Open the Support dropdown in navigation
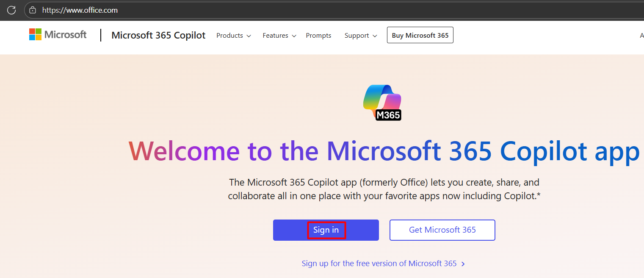The width and height of the screenshot is (644, 278). point(360,36)
